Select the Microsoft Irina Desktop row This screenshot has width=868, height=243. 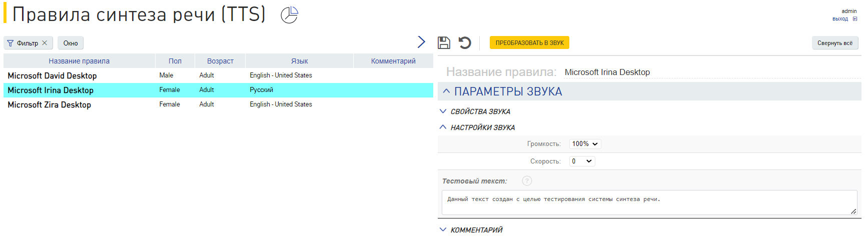pos(218,90)
